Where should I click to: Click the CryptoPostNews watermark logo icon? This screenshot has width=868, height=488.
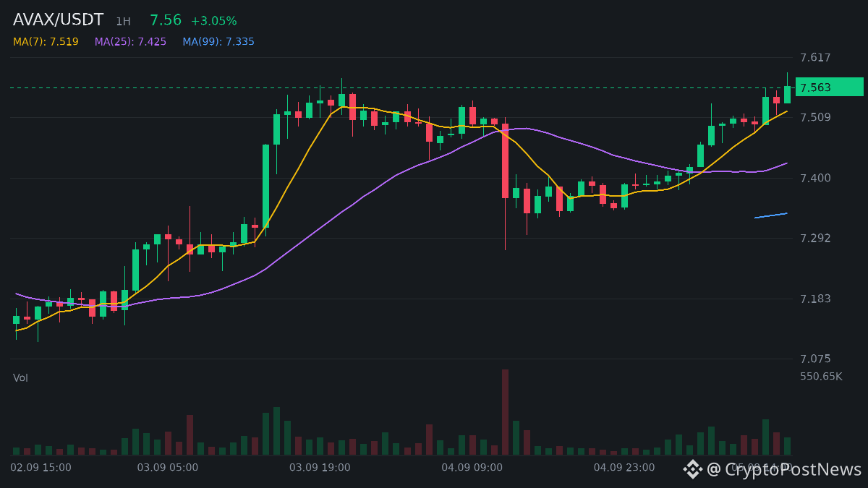point(693,469)
